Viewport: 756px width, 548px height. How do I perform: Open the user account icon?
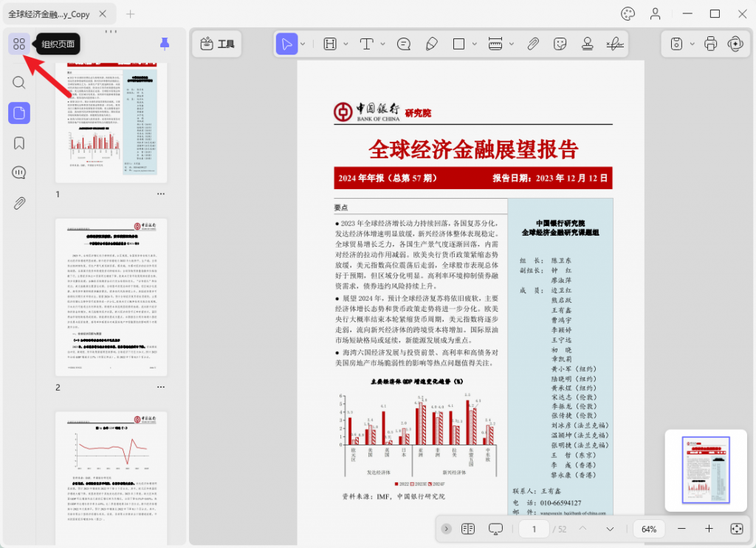[655, 14]
